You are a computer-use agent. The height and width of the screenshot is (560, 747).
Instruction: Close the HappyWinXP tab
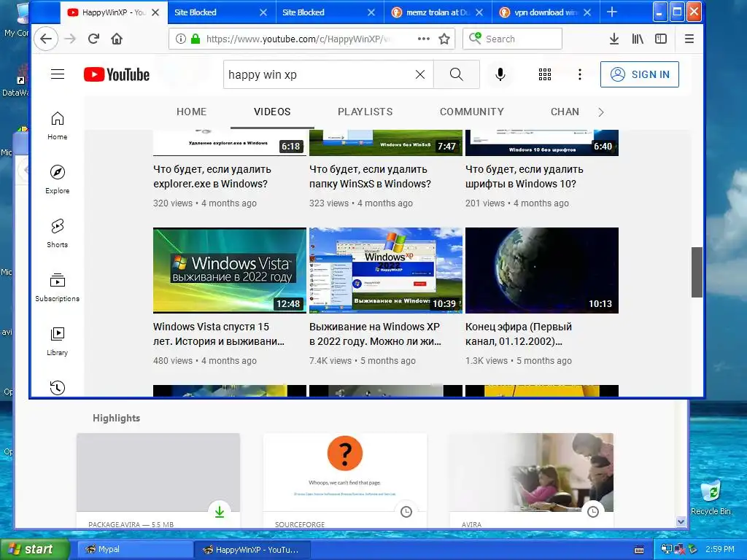click(x=155, y=12)
